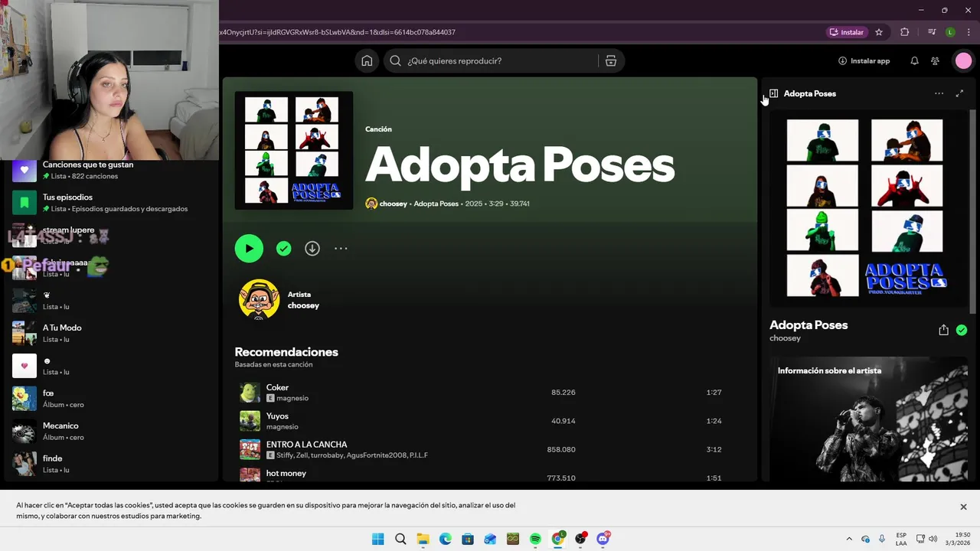This screenshot has width=980, height=551.
Task: Click magnesio artist under Yuyos
Action: tap(282, 426)
